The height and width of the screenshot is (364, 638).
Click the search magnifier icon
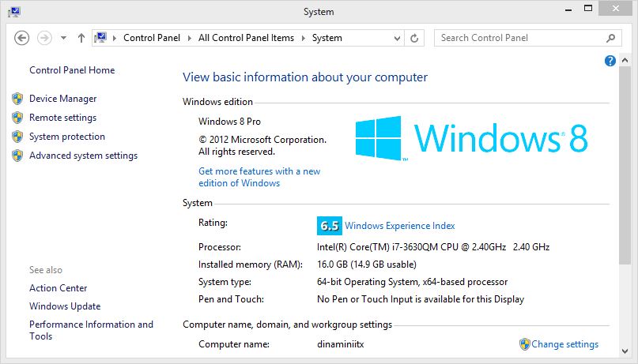tap(610, 38)
